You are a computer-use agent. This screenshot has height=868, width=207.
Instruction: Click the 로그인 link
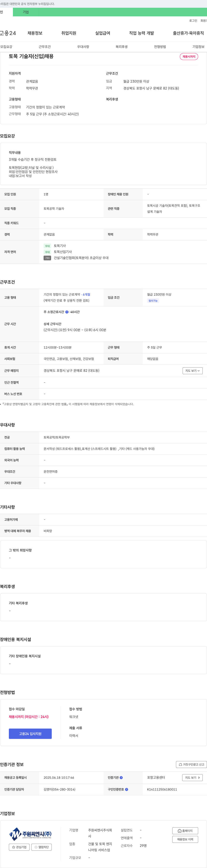(x=193, y=21)
